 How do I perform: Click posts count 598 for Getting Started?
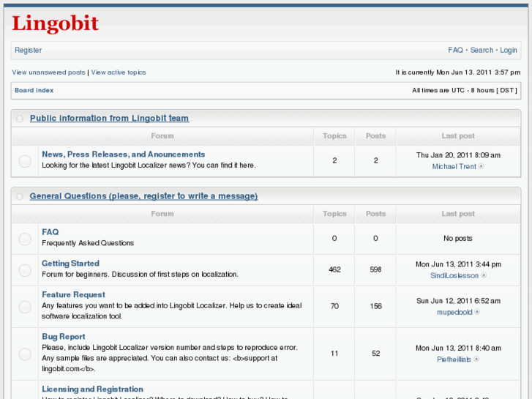tap(375, 269)
